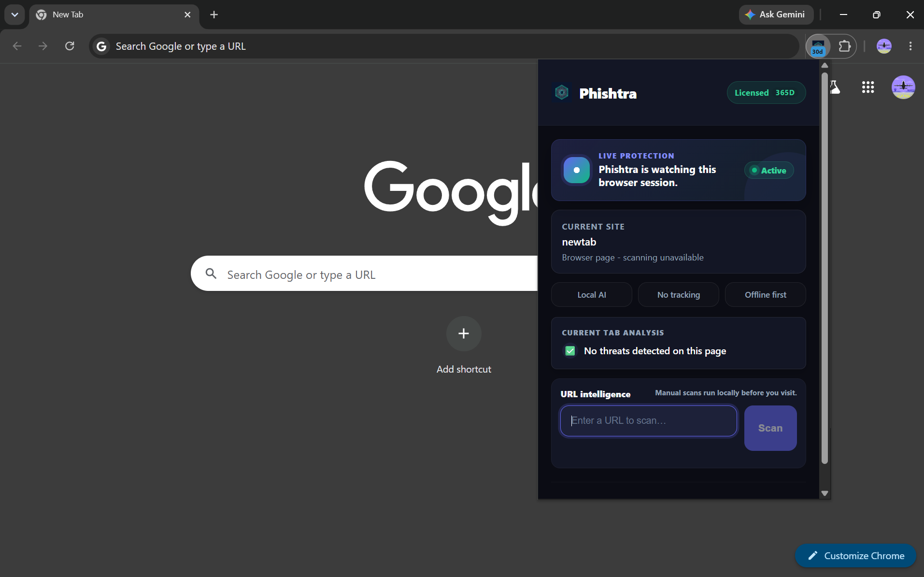The image size is (924, 577).
Task: Open the Extensions puzzle icon
Action: point(844,46)
